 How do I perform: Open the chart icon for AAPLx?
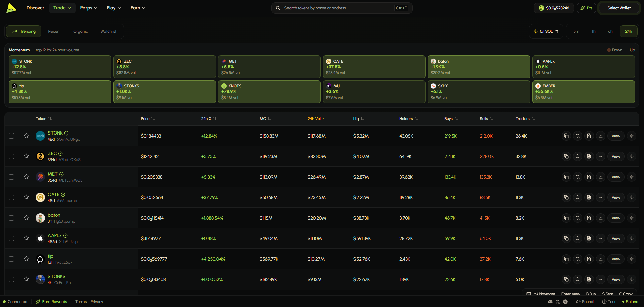point(601,238)
